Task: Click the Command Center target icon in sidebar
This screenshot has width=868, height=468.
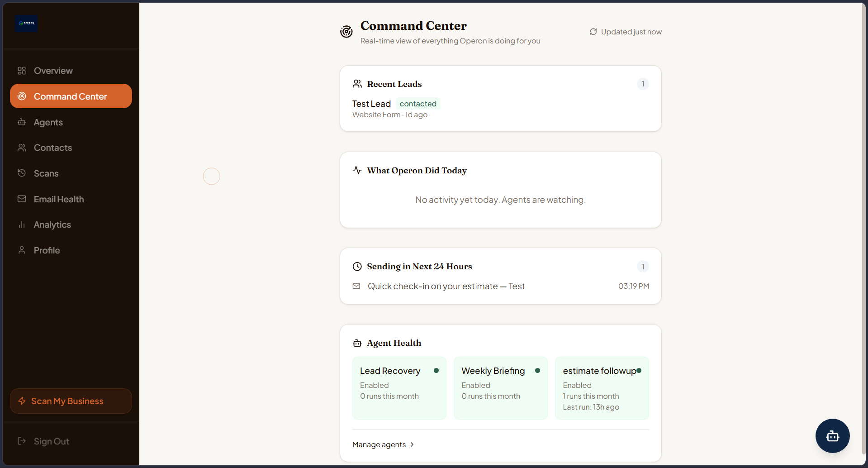Action: [22, 96]
